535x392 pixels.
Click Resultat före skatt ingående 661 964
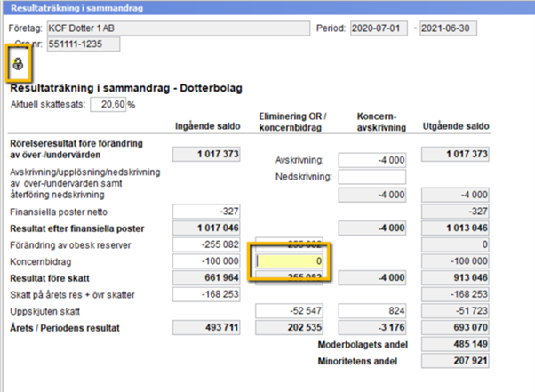tap(206, 277)
